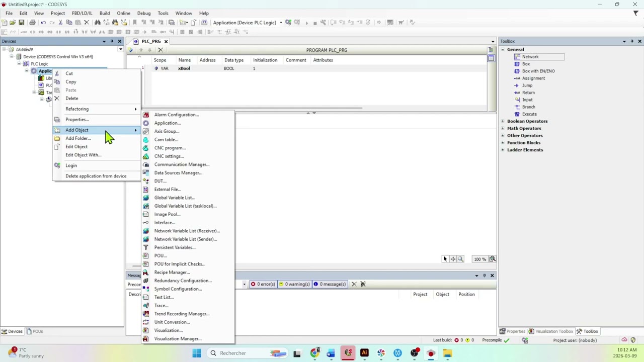Add an Axis Group object
This screenshot has height=362, width=644.
[x=167, y=131]
